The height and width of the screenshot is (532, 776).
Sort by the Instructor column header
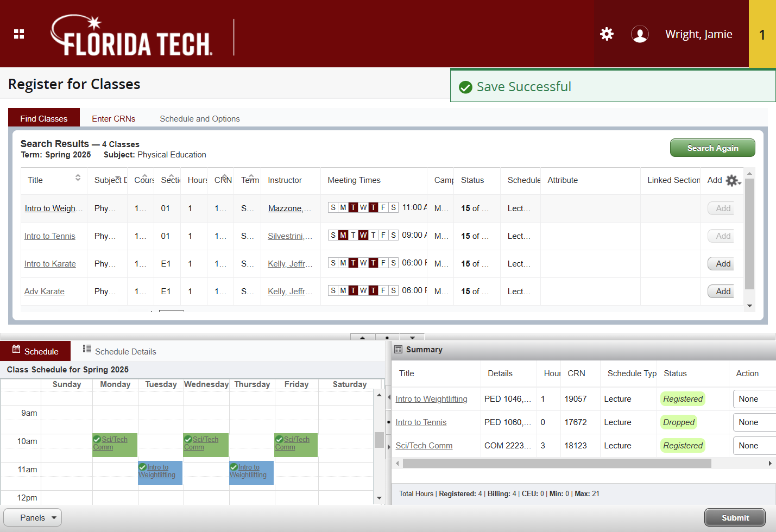[285, 180]
